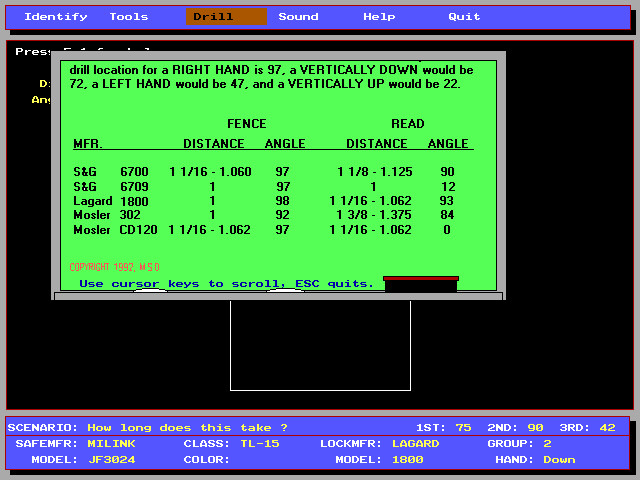The image size is (640, 480).
Task: Select the Mosler 302 row
Action: coord(264,215)
